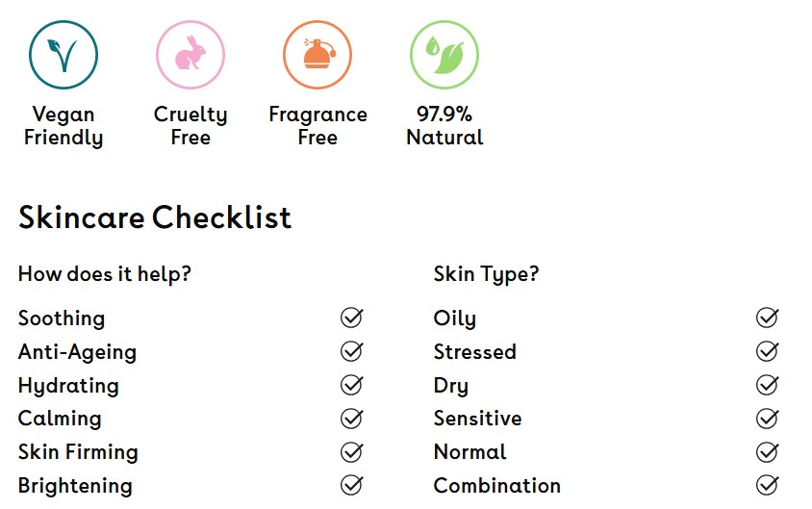Toggle the Calming checkmark
This screenshot has height=509, width=812.
coord(352,419)
